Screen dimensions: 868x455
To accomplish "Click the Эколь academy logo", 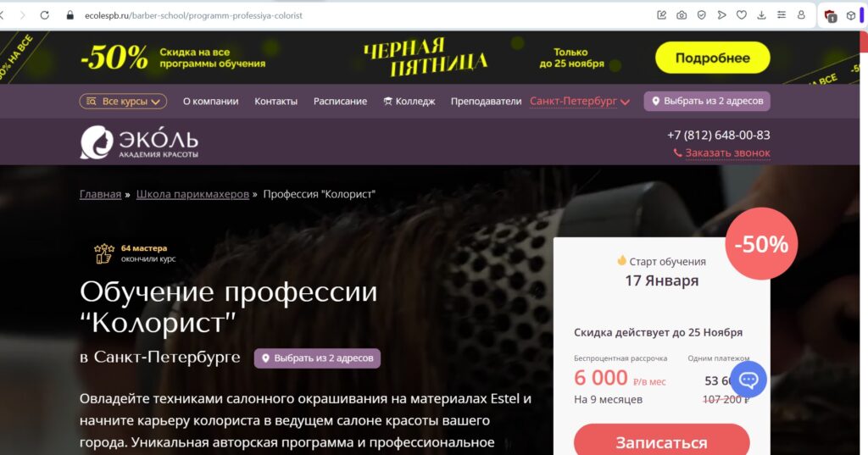I will 139,142.
